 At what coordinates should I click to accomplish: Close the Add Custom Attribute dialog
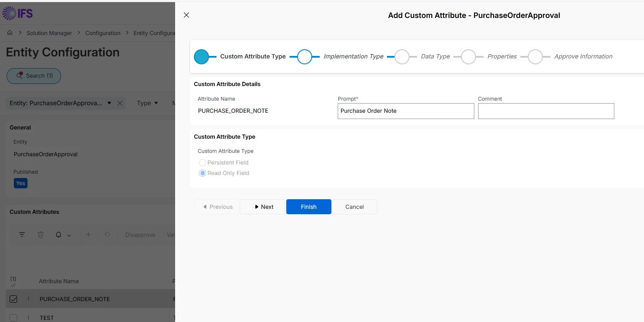tap(186, 15)
